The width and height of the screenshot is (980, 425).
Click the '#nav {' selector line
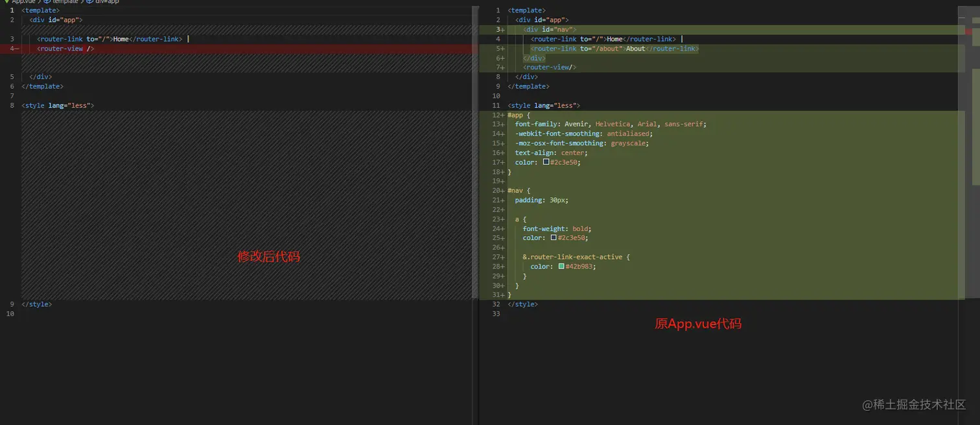pos(519,191)
